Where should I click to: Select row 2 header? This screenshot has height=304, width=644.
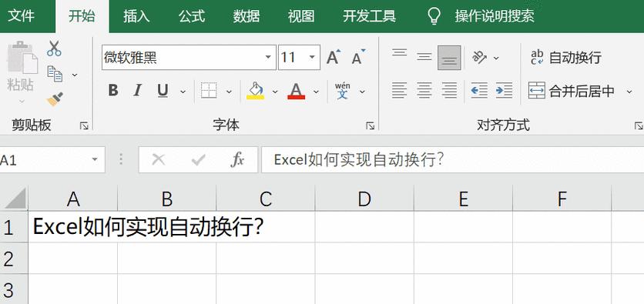[x=14, y=259]
